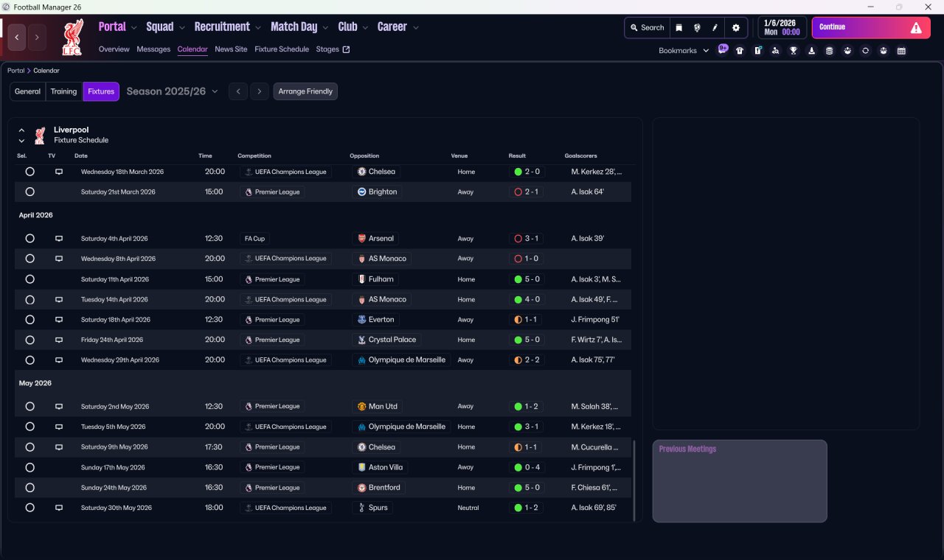Viewport: 944px width, 560px height.
Task: Click the Liverpool club crest logo
Action: tap(72, 37)
